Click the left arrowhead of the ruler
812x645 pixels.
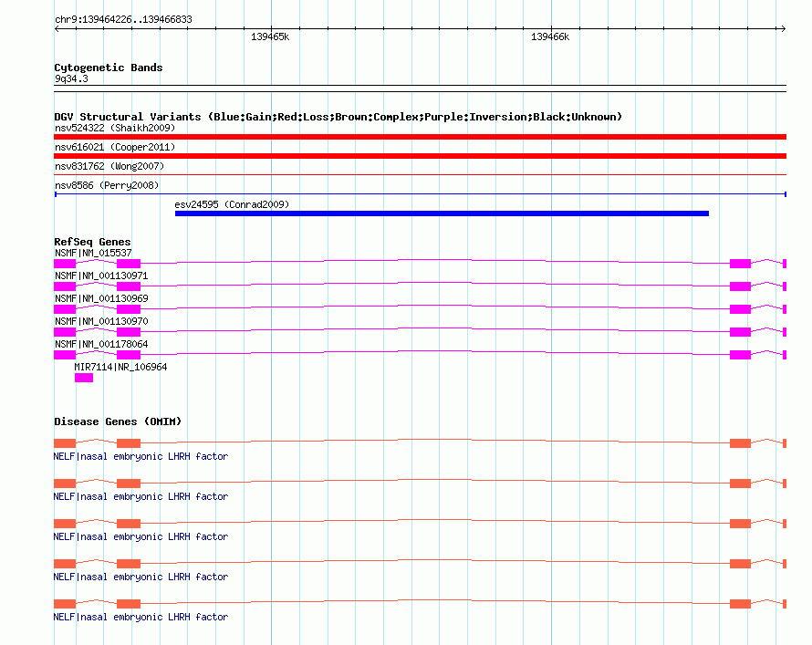57,29
